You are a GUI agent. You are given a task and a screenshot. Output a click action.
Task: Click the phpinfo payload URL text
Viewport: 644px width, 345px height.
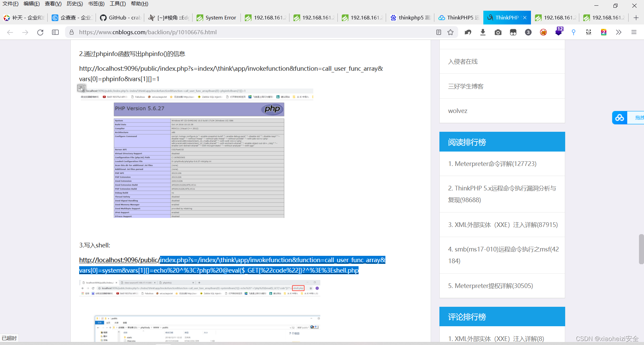coord(231,74)
